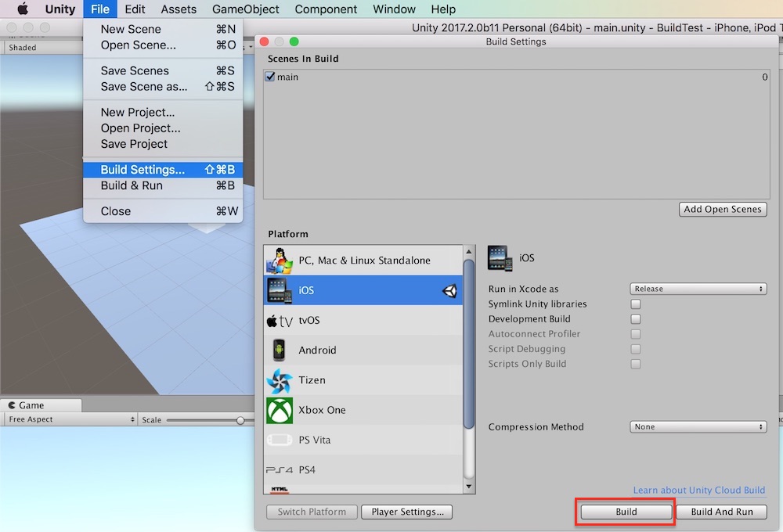Toggle Scripts Only Build checkbox

pyautogui.click(x=636, y=364)
